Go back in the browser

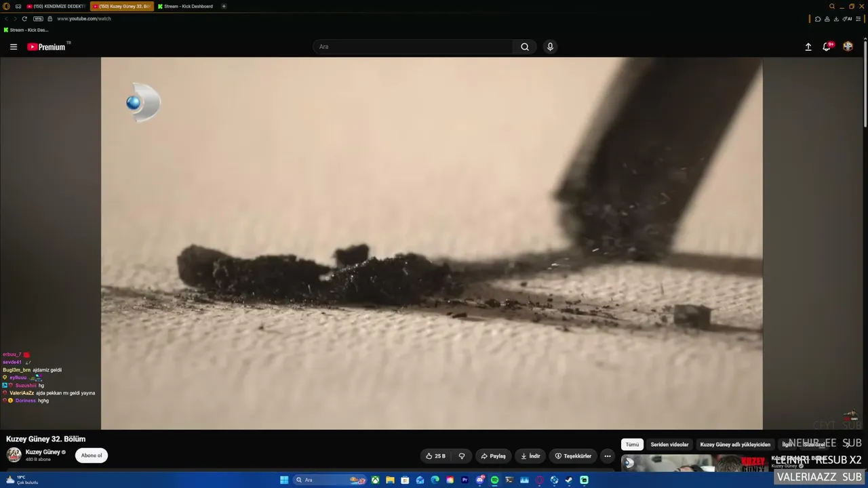coord(6,18)
